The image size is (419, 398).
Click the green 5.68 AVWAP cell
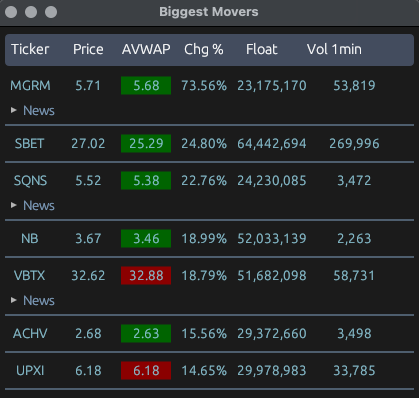pyautogui.click(x=146, y=86)
